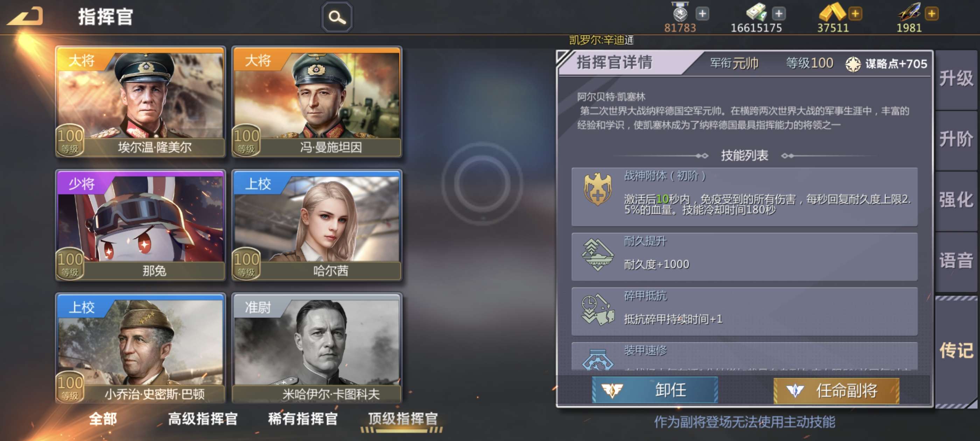
Task: Add gold bars with plus icon
Action: click(x=855, y=14)
